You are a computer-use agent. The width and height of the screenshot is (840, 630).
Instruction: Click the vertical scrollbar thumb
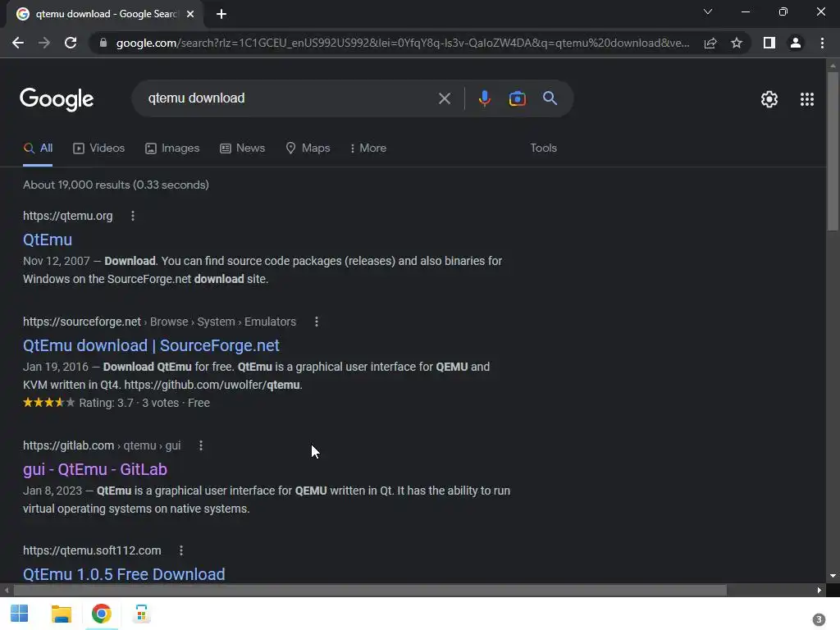[x=833, y=152]
